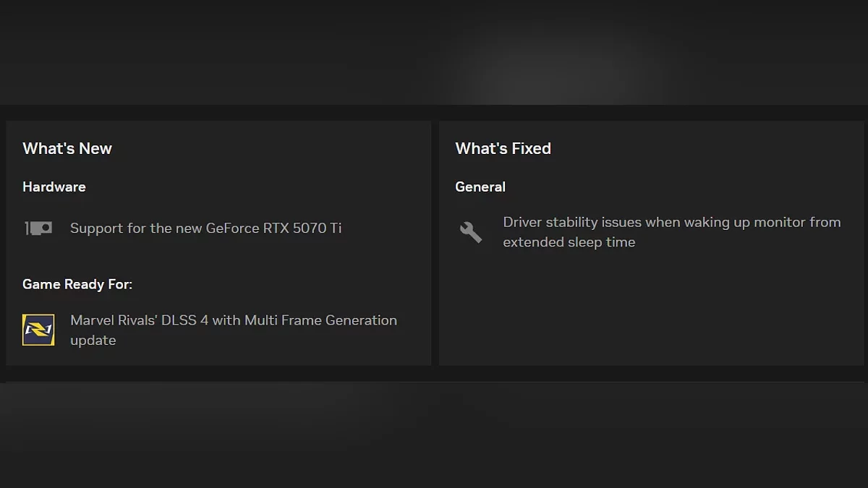Click the General subheading

point(480,187)
